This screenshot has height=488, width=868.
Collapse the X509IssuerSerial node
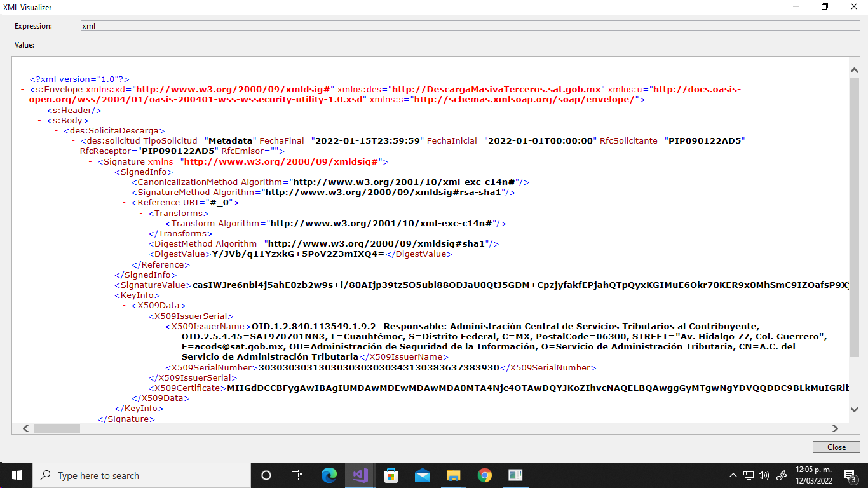(x=142, y=316)
